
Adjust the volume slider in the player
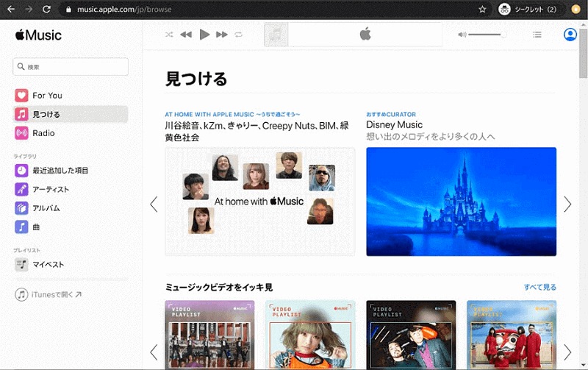pos(487,35)
